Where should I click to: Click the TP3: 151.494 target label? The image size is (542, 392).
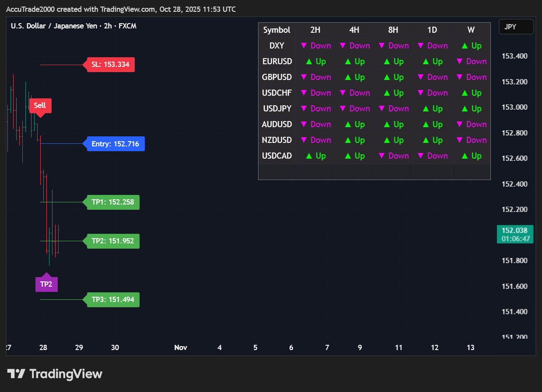113,300
